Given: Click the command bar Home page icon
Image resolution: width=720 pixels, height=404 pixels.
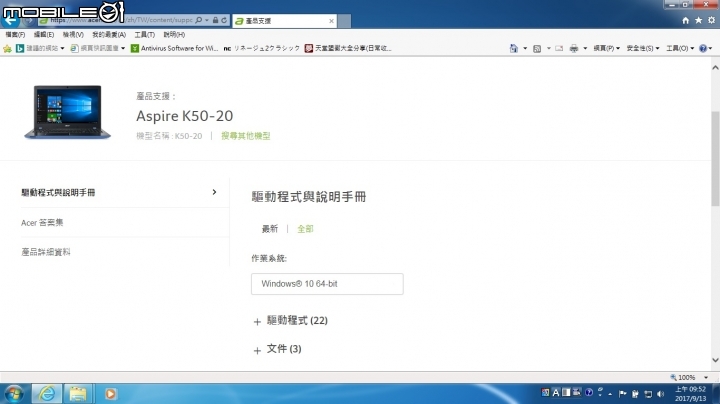Looking at the screenshot, I should click(514, 48).
